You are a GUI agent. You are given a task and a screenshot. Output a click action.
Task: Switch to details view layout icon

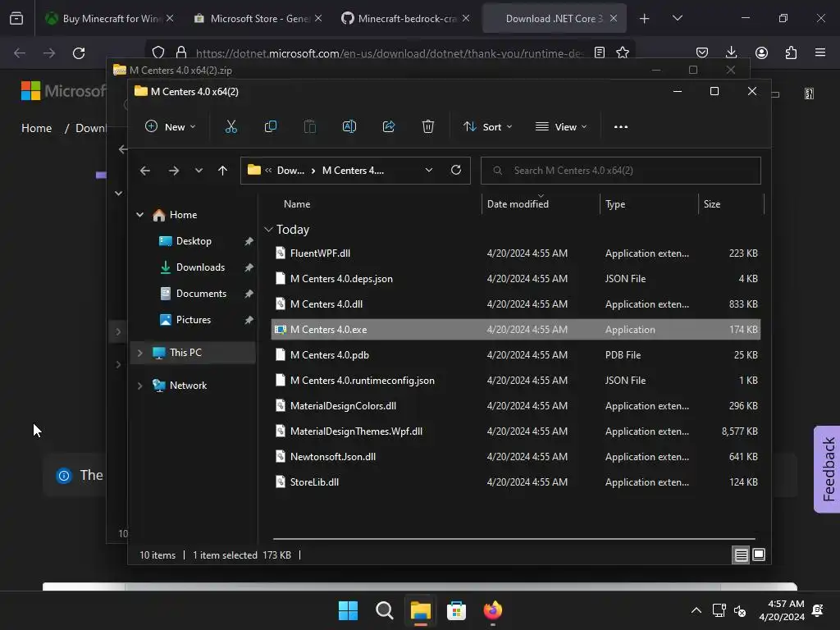click(741, 555)
